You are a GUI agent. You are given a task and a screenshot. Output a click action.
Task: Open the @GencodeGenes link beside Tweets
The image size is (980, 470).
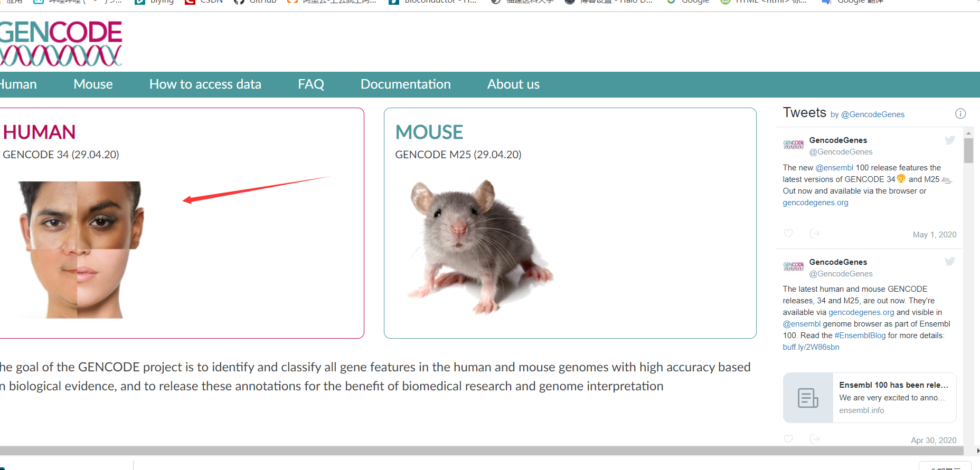point(872,114)
